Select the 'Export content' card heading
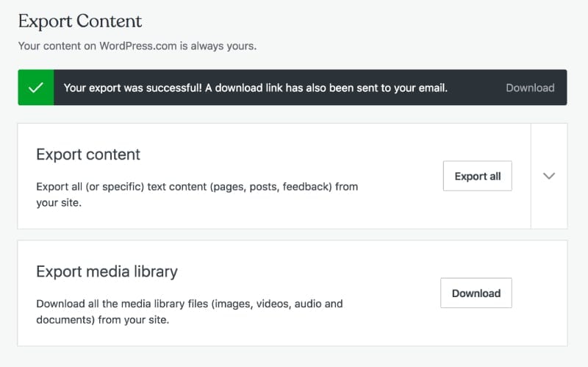588x367 pixels. coord(88,155)
